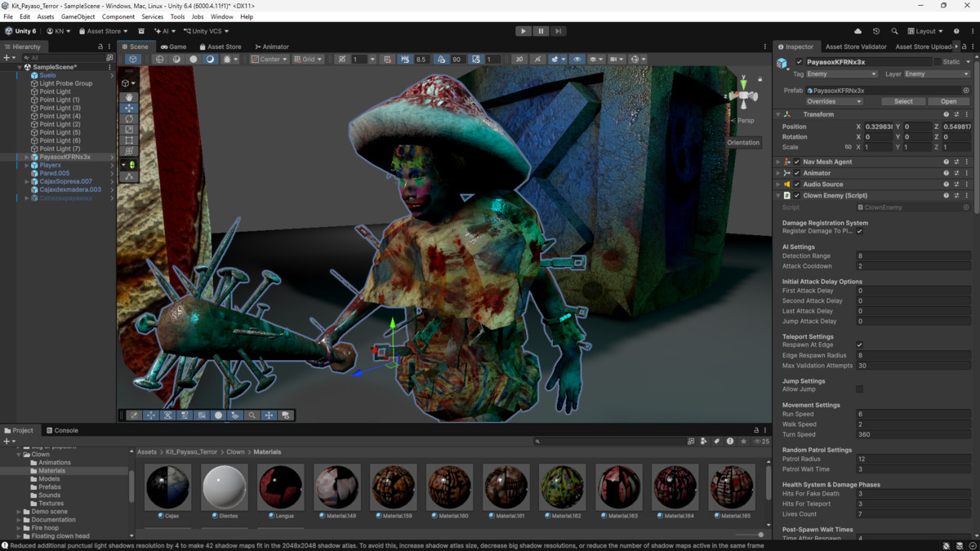Disable the Clown Enemy script checkbox
The image size is (980, 551).
pos(797,196)
